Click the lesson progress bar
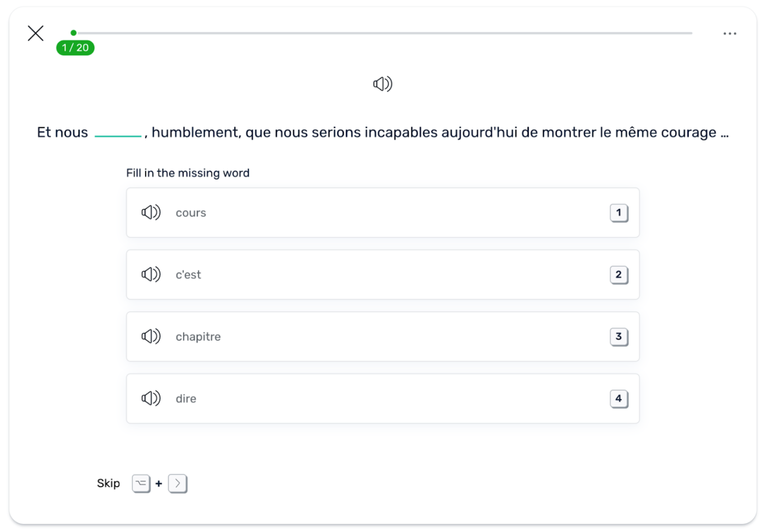This screenshot has width=767, height=532. 383,33
